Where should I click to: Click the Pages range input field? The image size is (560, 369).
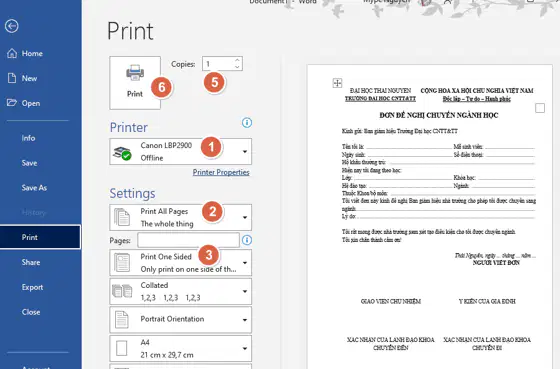[188, 240]
